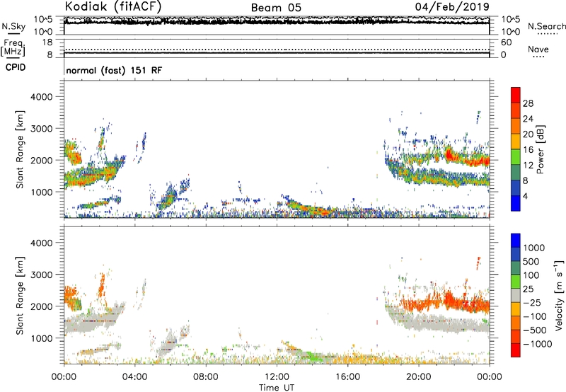Click the 'Freq. [MHz]' axis label

[x=13, y=48]
